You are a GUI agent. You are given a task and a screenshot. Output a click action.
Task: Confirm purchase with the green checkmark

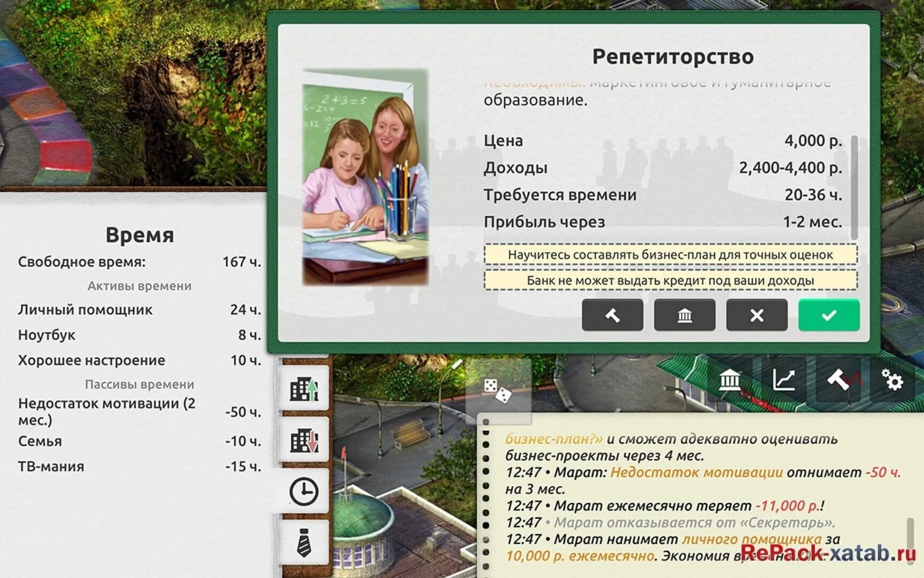(x=828, y=315)
